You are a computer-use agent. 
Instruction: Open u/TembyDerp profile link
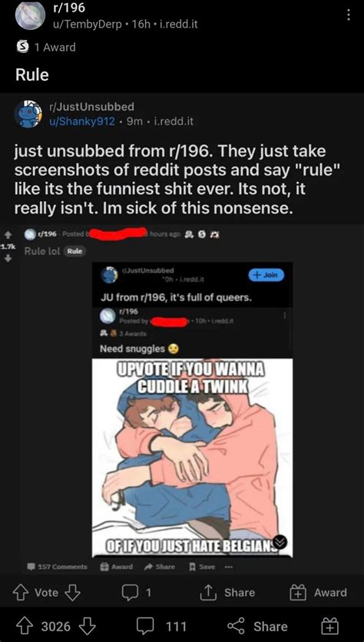click(85, 24)
